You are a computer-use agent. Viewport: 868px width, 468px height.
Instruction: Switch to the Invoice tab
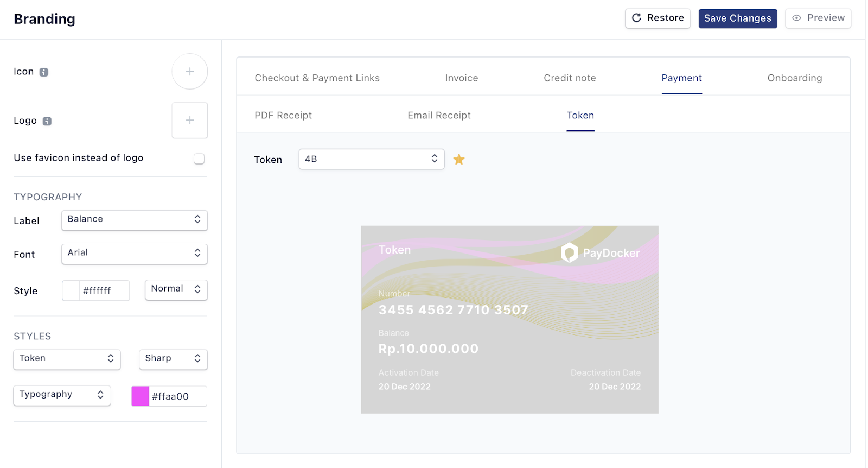point(462,78)
